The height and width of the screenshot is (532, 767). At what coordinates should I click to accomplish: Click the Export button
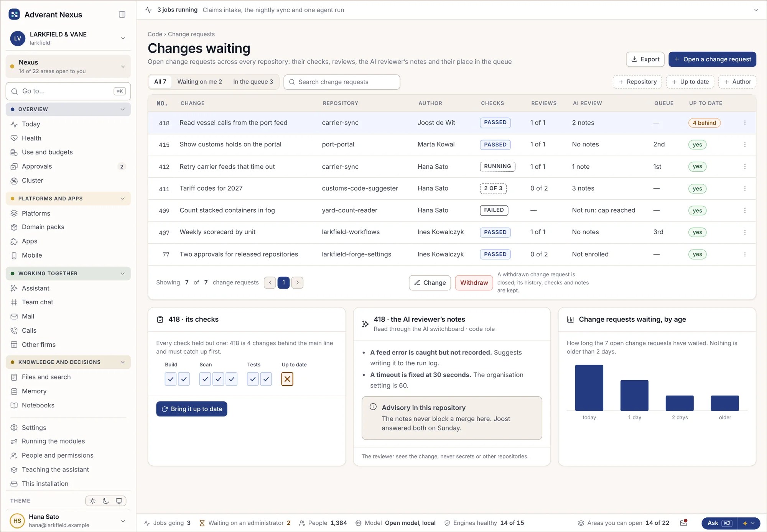coord(645,59)
